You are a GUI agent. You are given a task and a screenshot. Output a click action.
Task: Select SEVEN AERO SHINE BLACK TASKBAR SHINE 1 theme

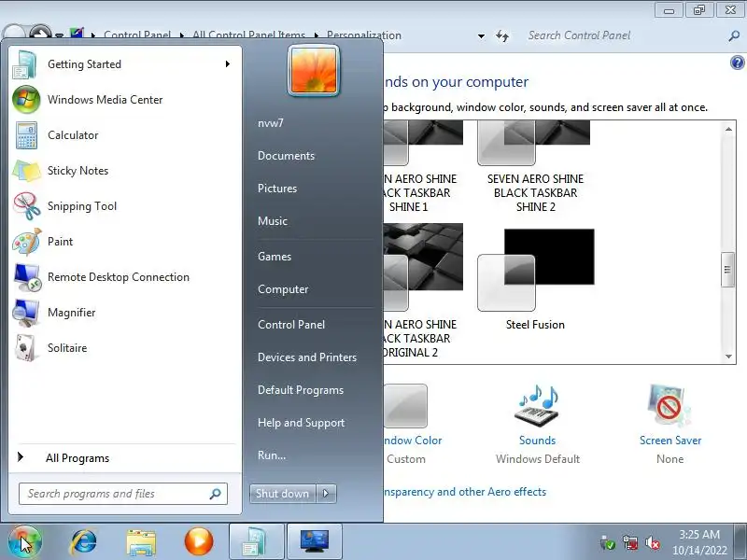[x=423, y=167]
